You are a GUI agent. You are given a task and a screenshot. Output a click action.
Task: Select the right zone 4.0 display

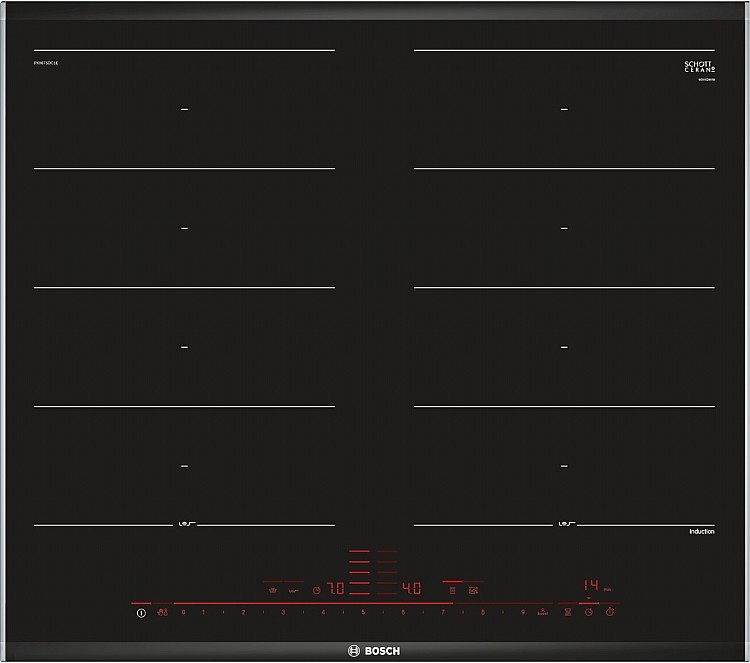point(411,588)
